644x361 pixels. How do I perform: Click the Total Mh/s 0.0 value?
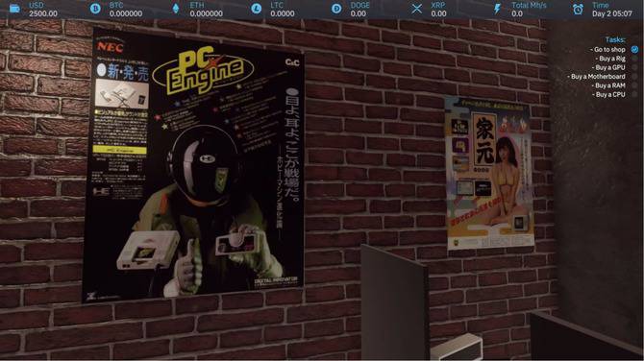[x=517, y=13]
